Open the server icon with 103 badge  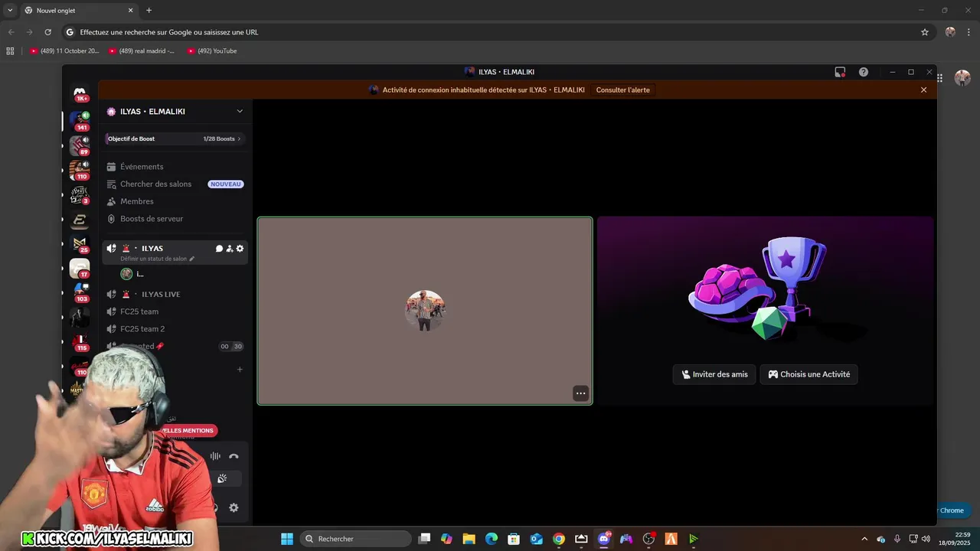click(80, 293)
